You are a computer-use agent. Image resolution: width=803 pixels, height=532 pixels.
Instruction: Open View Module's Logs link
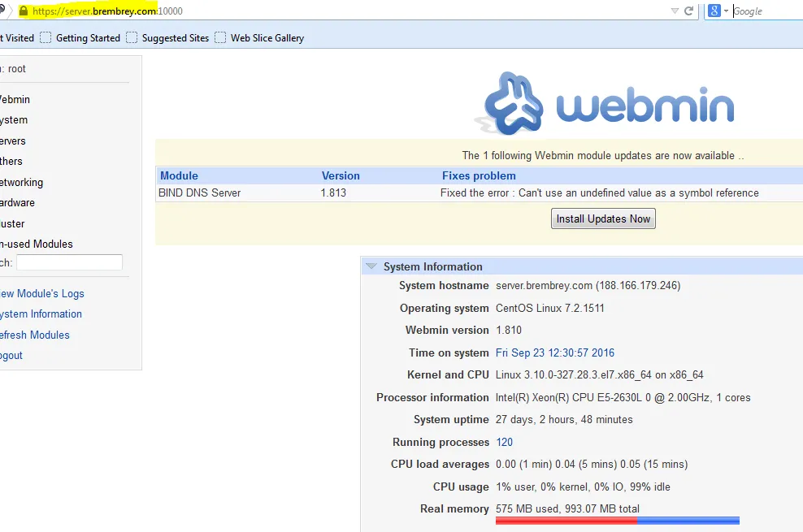pyautogui.click(x=42, y=294)
